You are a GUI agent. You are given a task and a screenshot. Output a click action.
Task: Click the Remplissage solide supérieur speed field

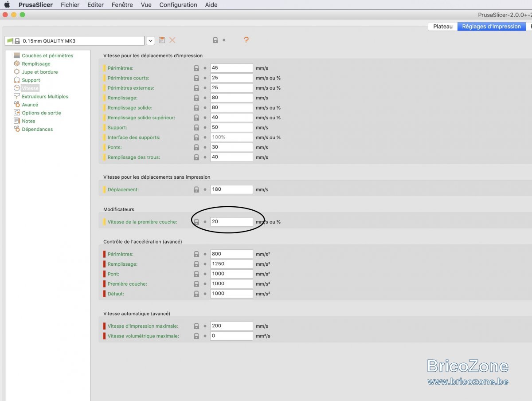click(x=231, y=117)
